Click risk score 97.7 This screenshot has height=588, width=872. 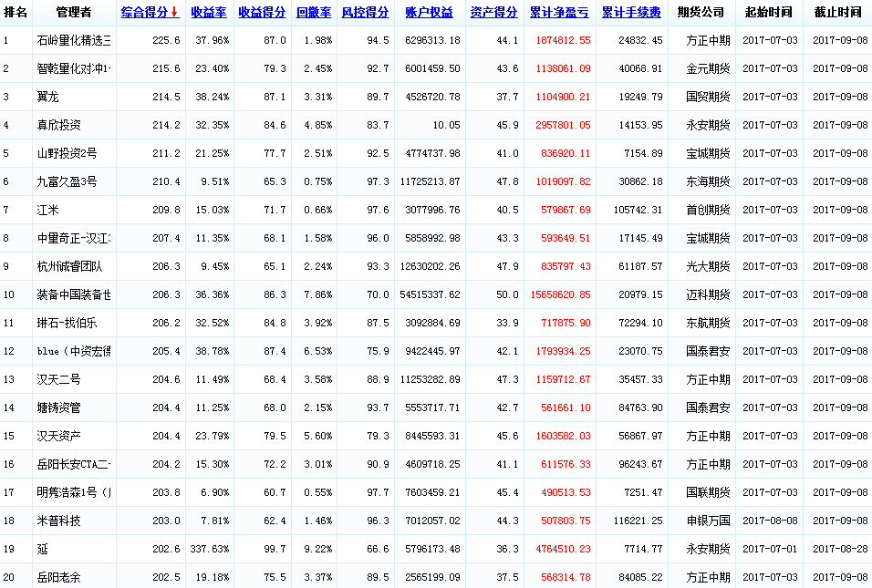379,492
